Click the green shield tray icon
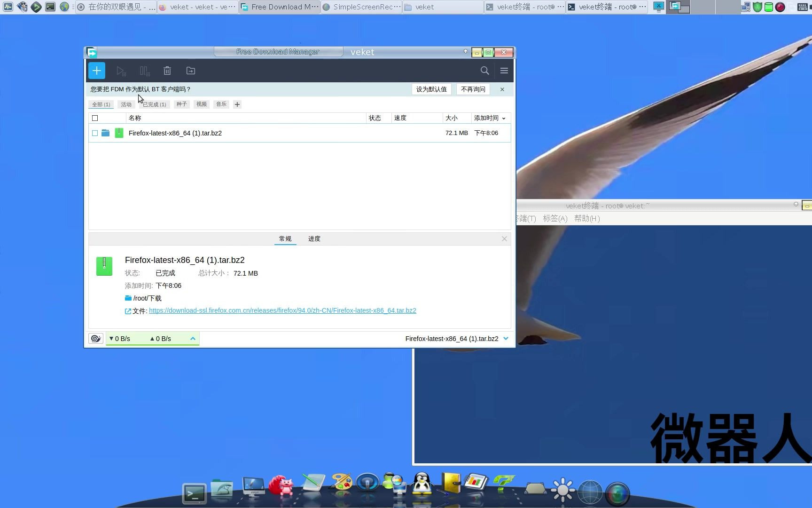 (x=757, y=7)
